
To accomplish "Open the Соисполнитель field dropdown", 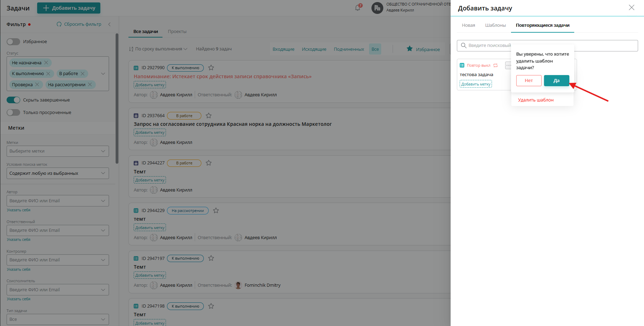I will pyautogui.click(x=58, y=290).
